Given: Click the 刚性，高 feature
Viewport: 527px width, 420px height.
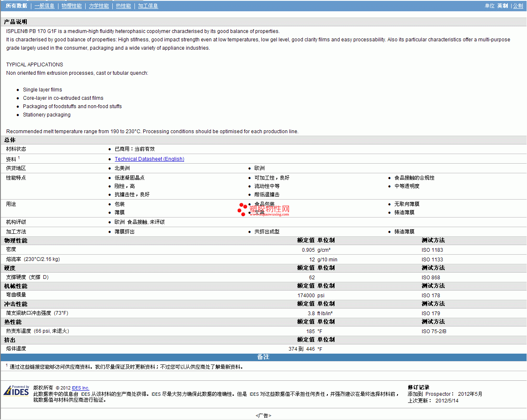Looking at the screenshot, I should pyautogui.click(x=124, y=186).
